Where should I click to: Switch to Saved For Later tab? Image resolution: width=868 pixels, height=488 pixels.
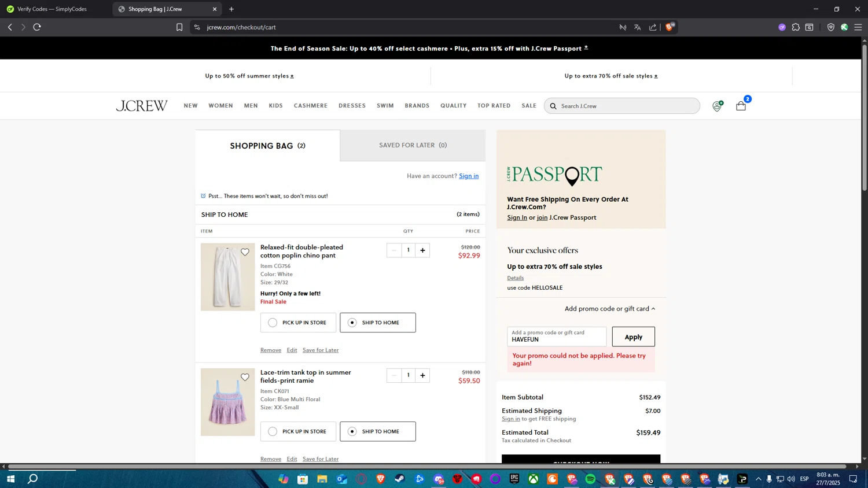click(x=413, y=145)
